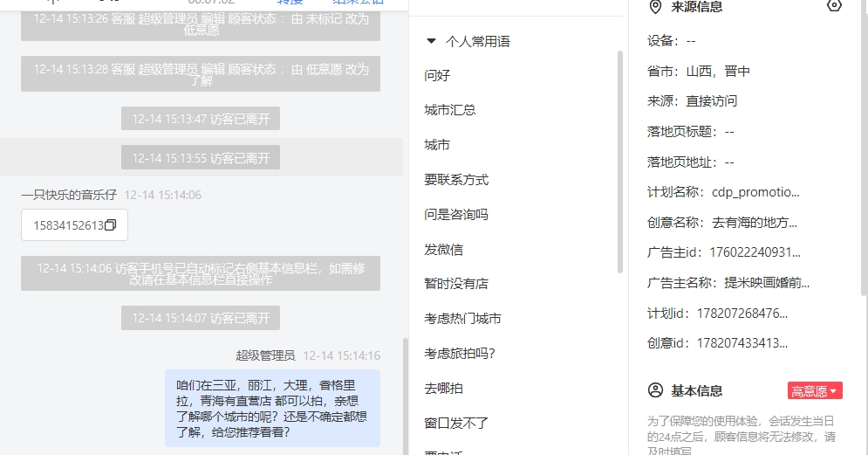This screenshot has width=868, height=455.
Task: Choose the 窗口发不了 phrase
Action: (457, 424)
